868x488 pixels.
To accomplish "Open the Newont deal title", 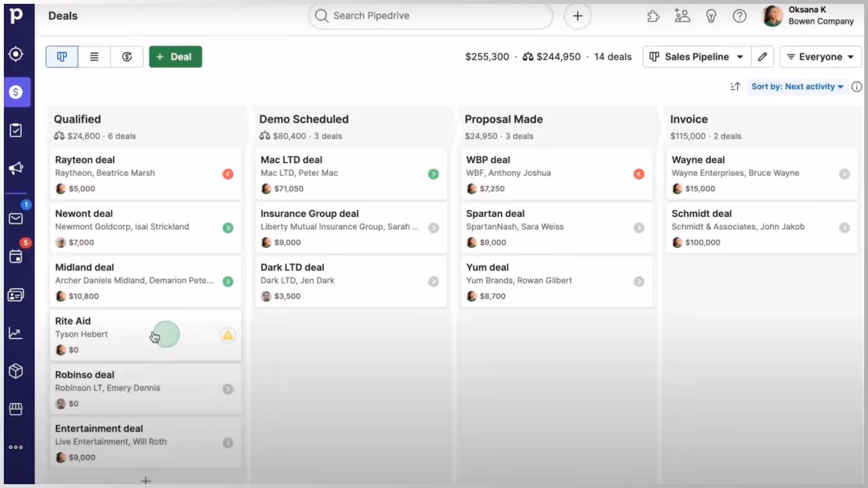I will pos(84,214).
